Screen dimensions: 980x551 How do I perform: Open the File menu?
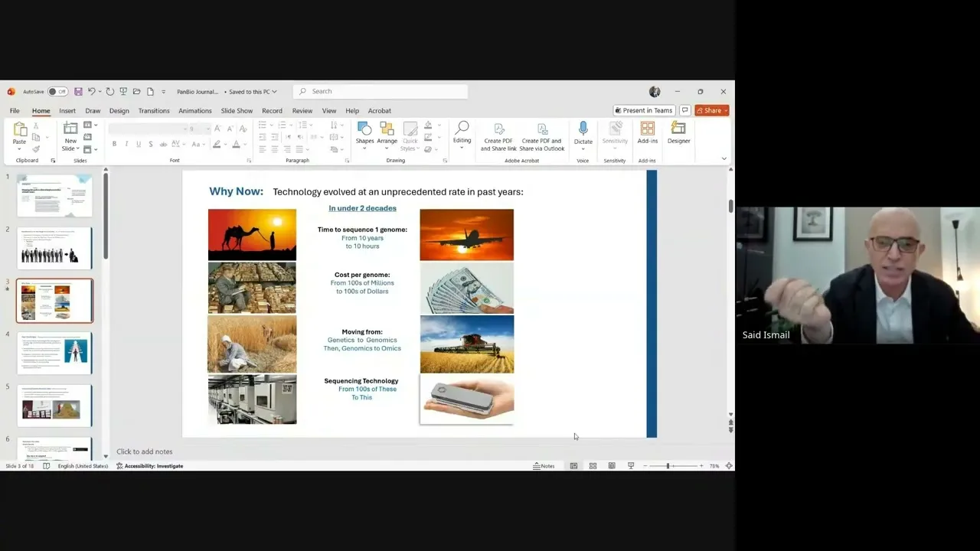[x=15, y=111]
